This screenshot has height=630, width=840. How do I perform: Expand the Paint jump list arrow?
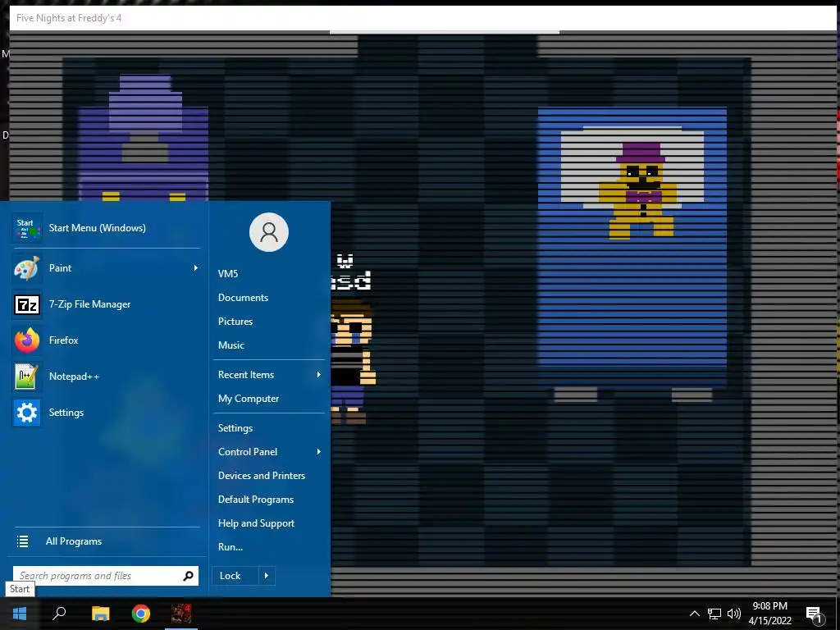coord(195,268)
